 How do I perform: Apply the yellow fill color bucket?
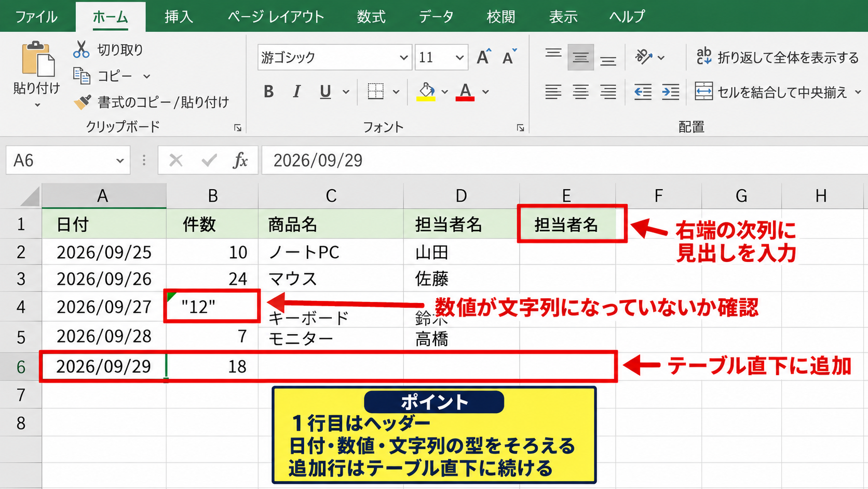426,92
